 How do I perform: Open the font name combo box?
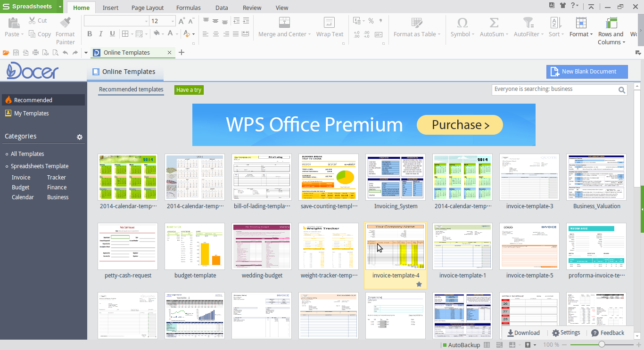pyautogui.click(x=116, y=21)
